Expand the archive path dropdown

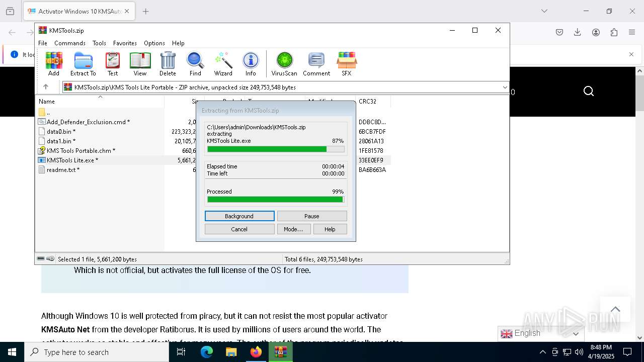505,87
